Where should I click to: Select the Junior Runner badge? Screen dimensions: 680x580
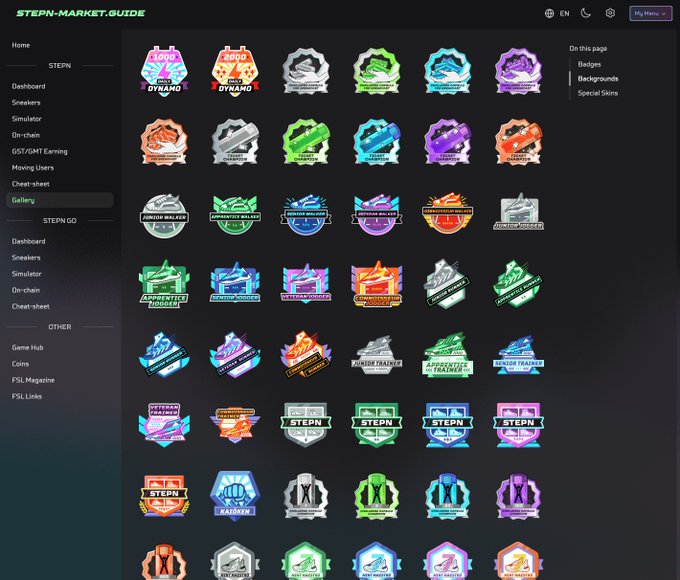click(448, 284)
